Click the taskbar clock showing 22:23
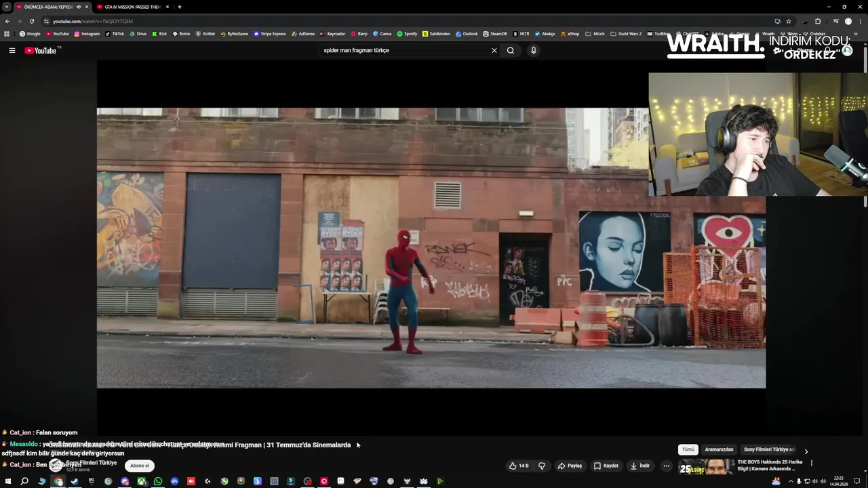This screenshot has height=488, width=868. pyautogui.click(x=839, y=481)
